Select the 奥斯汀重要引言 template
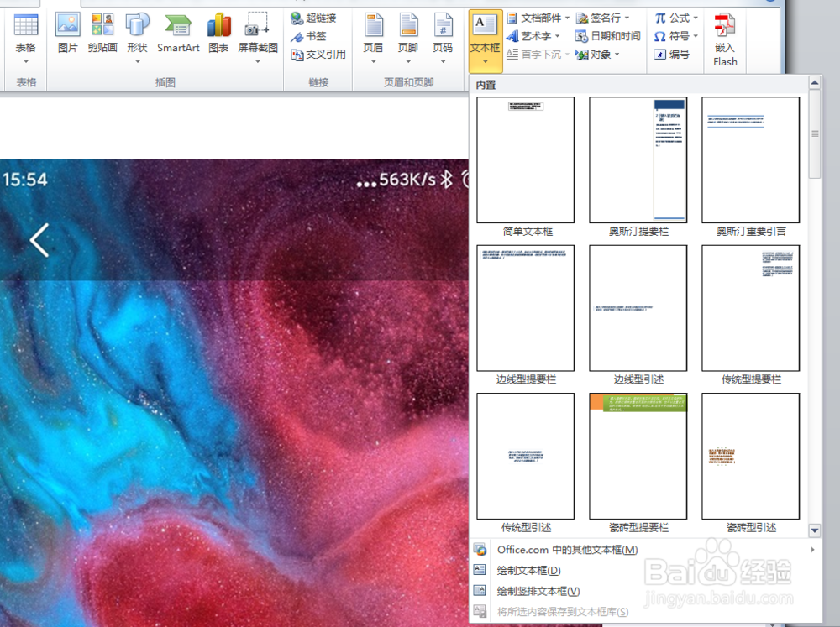Image resolution: width=840 pixels, height=627 pixels. [x=750, y=159]
